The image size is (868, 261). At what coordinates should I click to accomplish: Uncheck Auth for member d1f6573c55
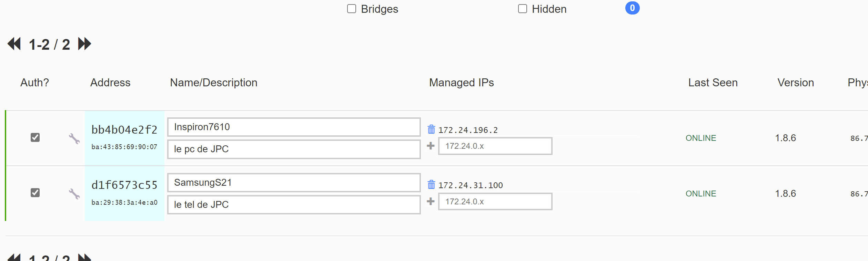(35, 193)
